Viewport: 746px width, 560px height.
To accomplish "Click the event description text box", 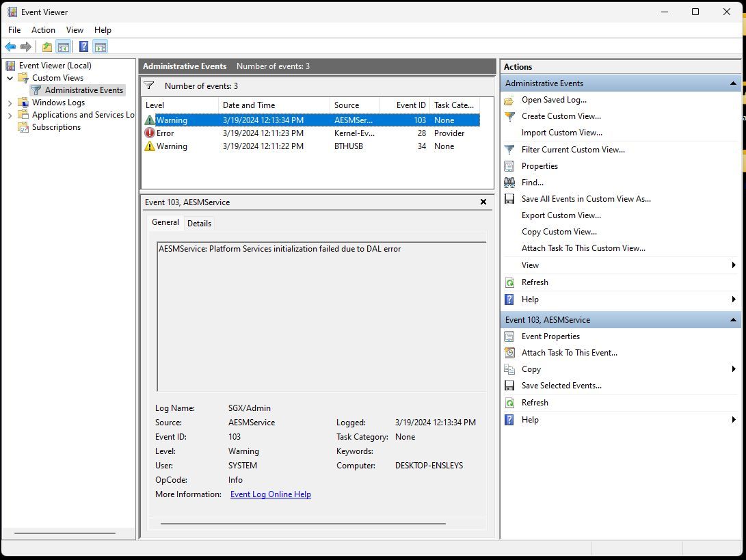I will click(321, 317).
